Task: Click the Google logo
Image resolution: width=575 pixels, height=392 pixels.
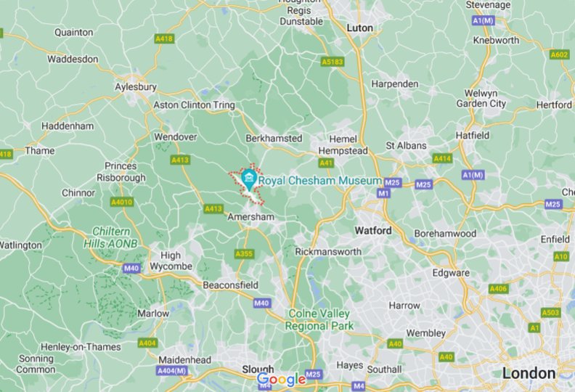Action: click(281, 380)
